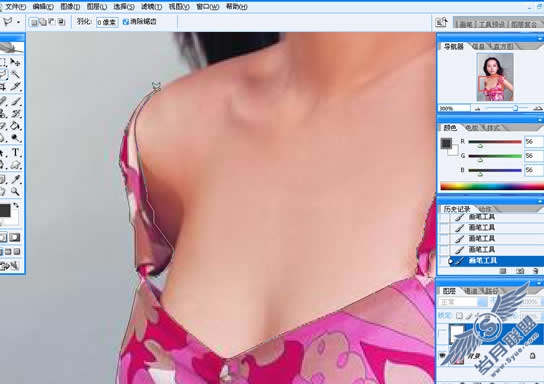Open the file browser icon in options bar
Viewport: 544px width, 384px height.
point(441,22)
